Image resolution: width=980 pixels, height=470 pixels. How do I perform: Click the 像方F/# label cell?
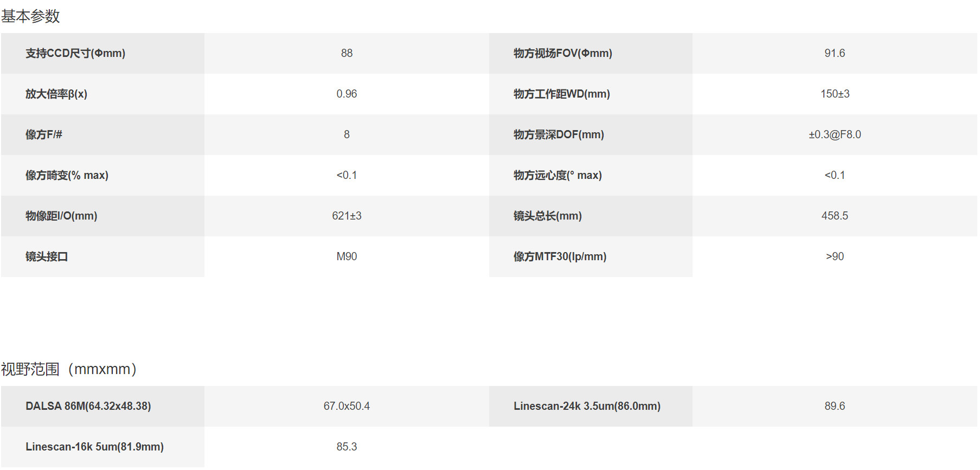[x=103, y=134]
